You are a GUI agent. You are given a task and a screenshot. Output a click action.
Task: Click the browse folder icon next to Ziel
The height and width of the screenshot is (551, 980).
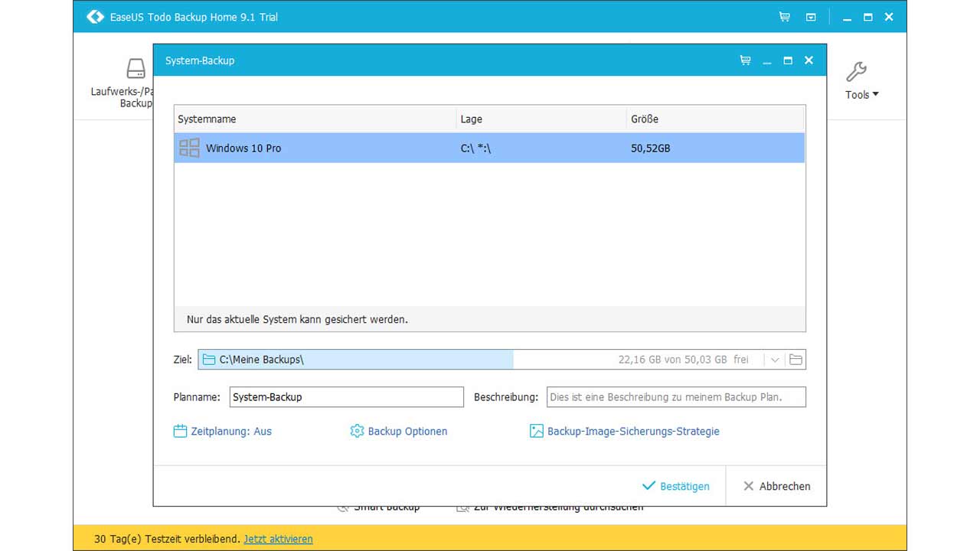(795, 360)
